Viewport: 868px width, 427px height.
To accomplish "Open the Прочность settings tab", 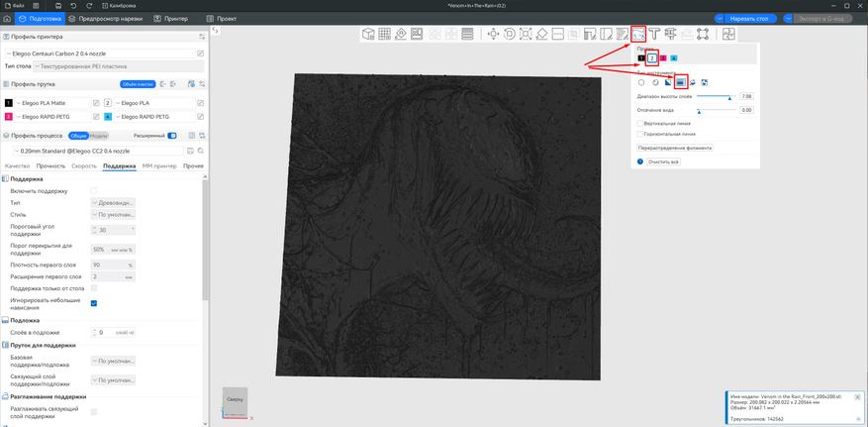I will 50,166.
